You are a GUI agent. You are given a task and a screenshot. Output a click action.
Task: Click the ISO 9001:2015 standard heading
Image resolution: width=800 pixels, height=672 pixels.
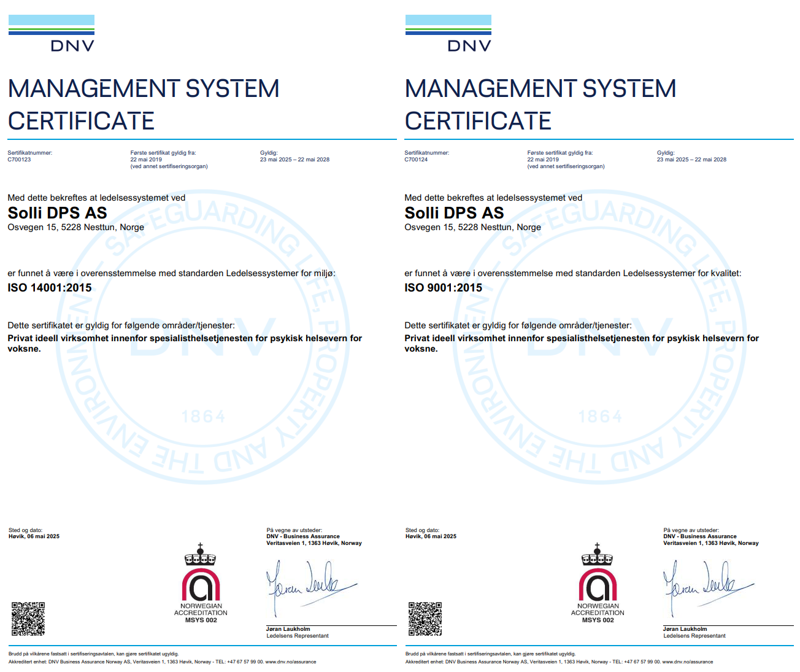pos(444,288)
